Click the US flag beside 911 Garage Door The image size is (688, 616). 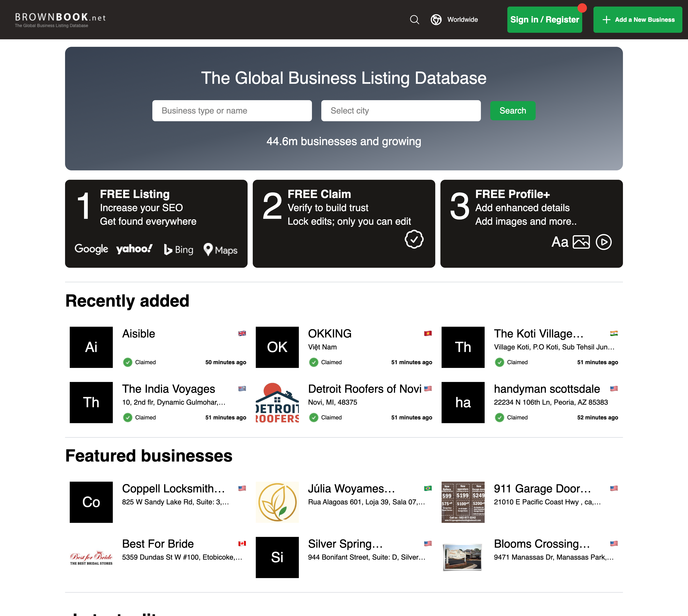(614, 488)
